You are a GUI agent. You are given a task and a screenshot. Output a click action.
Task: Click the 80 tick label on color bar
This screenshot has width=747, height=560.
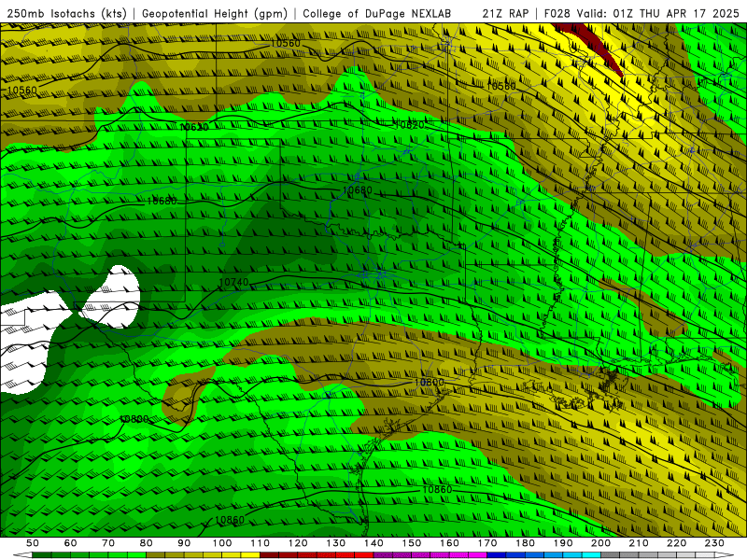point(147,543)
